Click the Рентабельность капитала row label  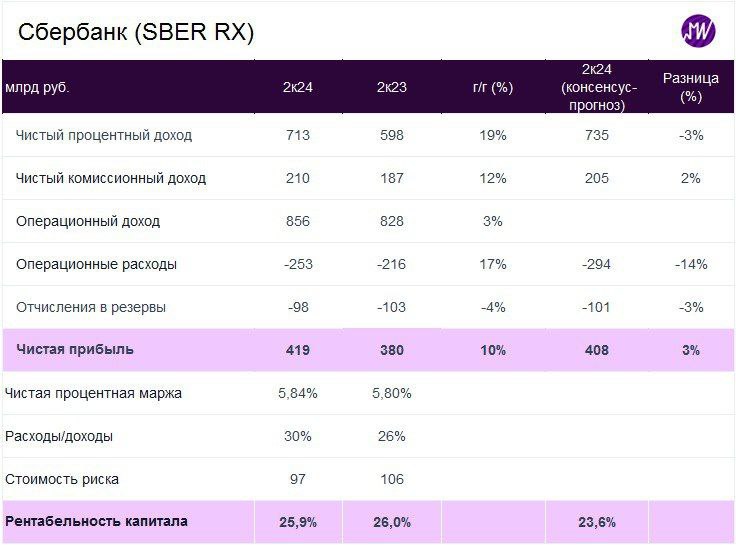click(x=96, y=521)
